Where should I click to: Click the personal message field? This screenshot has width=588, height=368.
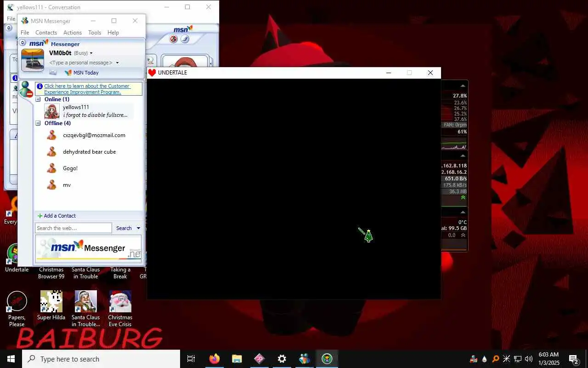click(x=81, y=63)
